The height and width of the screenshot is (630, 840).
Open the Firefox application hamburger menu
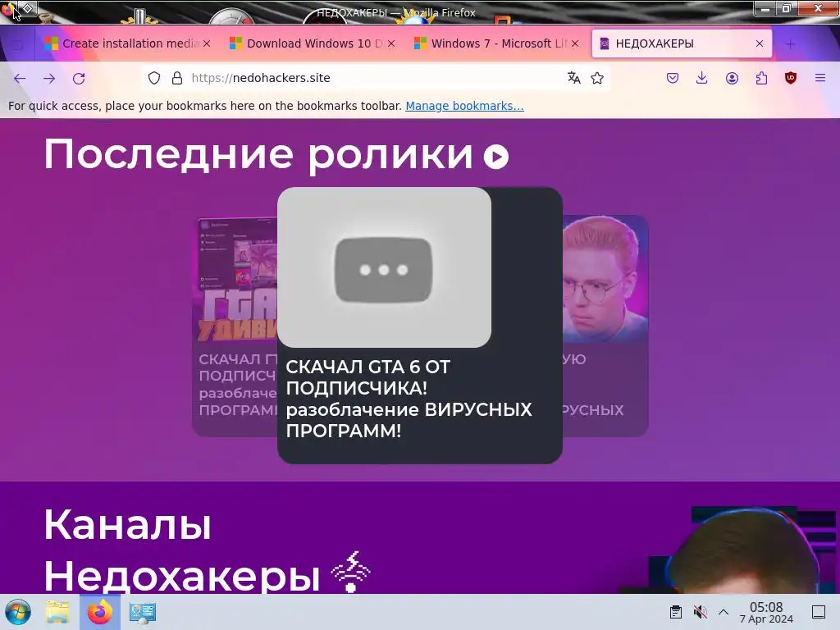point(820,78)
